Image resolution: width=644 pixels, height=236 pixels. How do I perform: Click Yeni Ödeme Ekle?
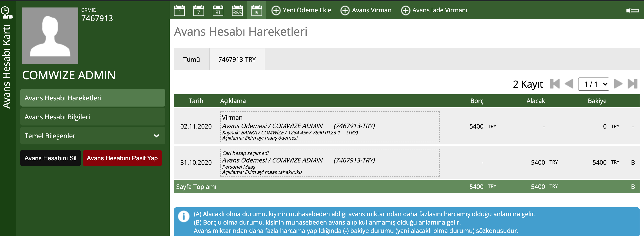[301, 10]
